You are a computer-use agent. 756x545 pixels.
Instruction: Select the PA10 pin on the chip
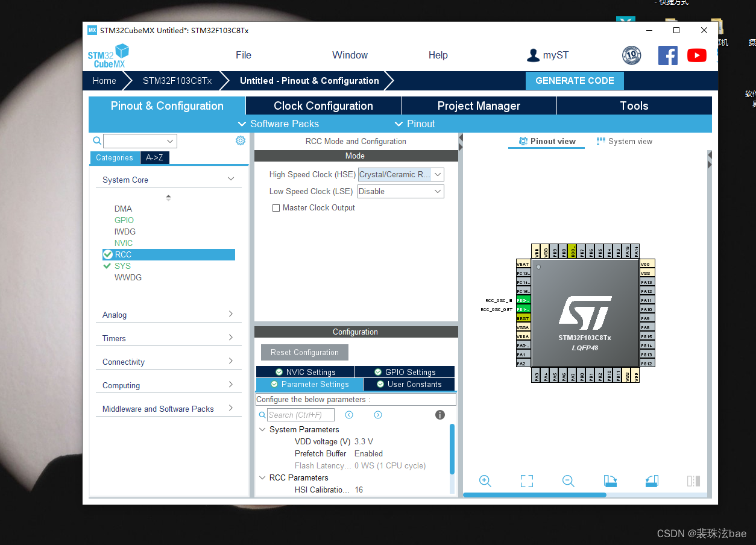pyautogui.click(x=647, y=309)
